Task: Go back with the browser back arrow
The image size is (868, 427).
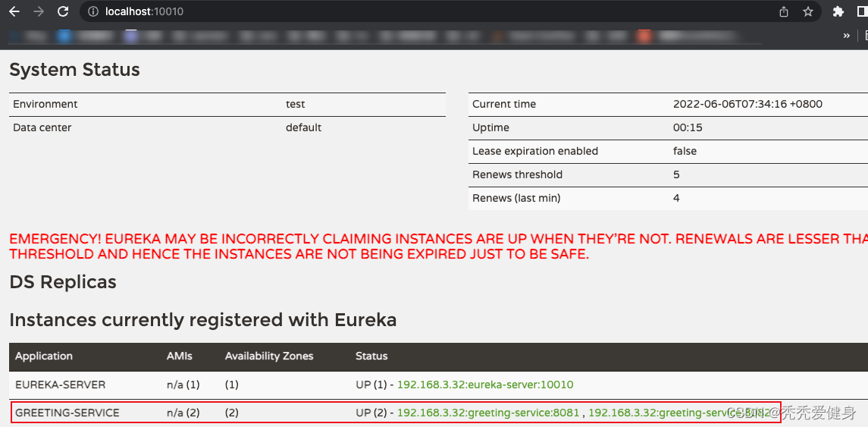Action: tap(14, 11)
